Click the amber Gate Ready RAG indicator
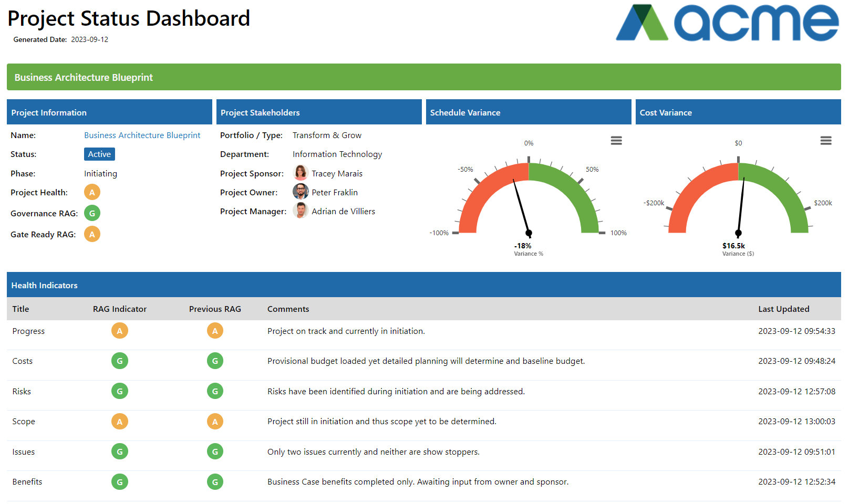Screen dimensions: 849x504 click(92, 235)
